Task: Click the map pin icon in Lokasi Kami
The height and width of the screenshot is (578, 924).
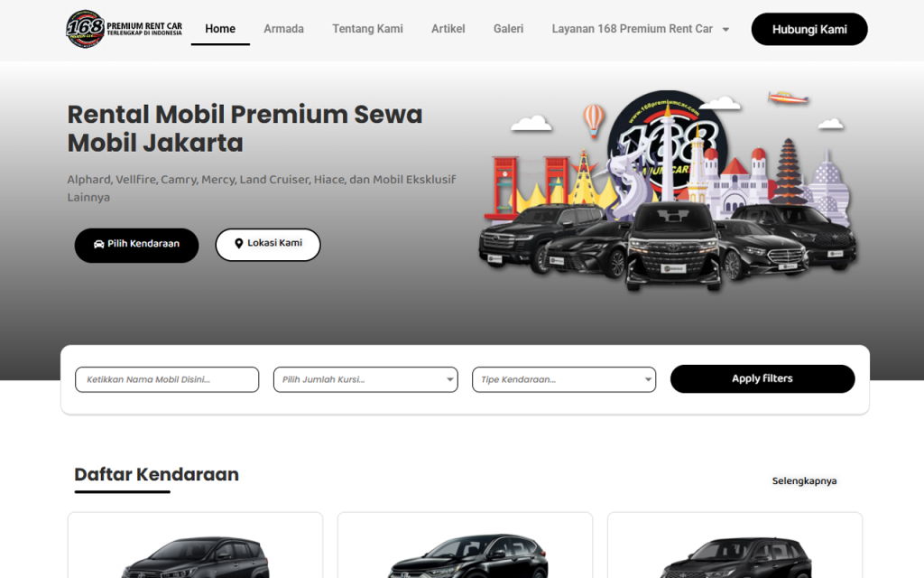Action: tap(238, 244)
